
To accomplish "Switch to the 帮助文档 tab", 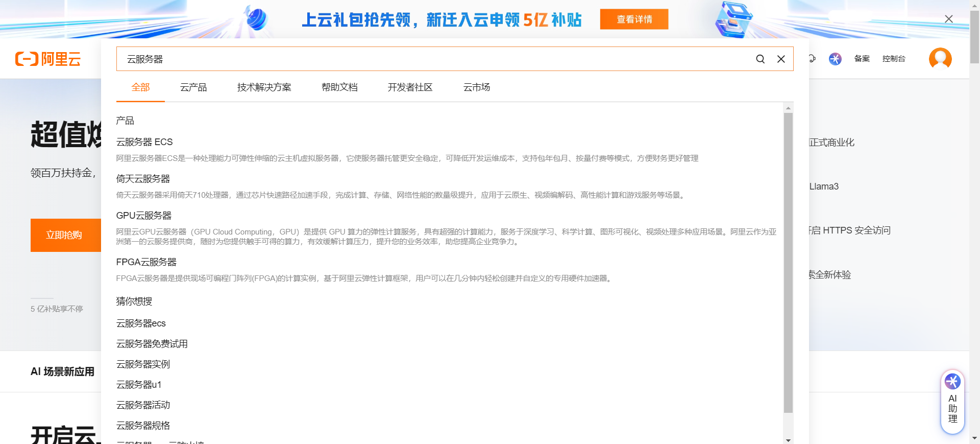I will 339,87.
